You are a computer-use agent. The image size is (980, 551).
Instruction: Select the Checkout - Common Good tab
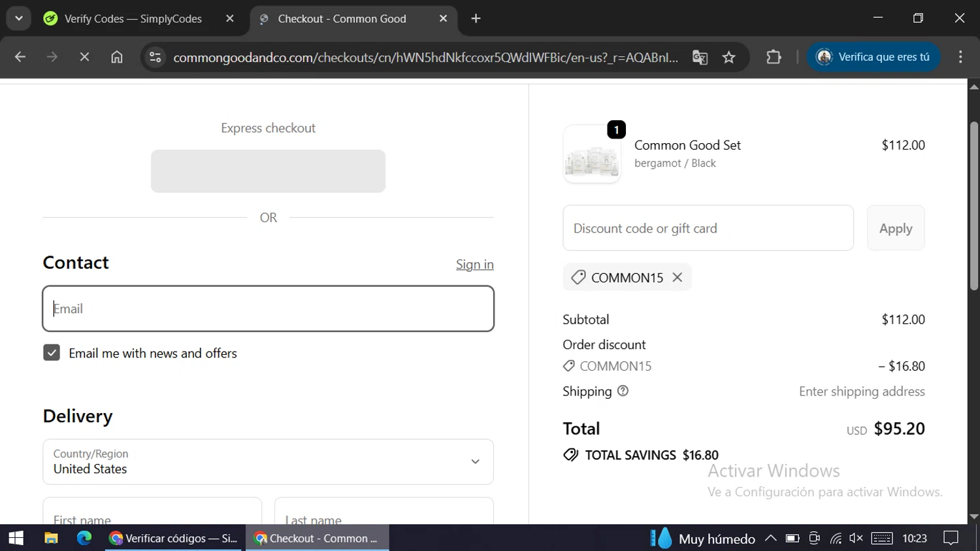coord(342,19)
